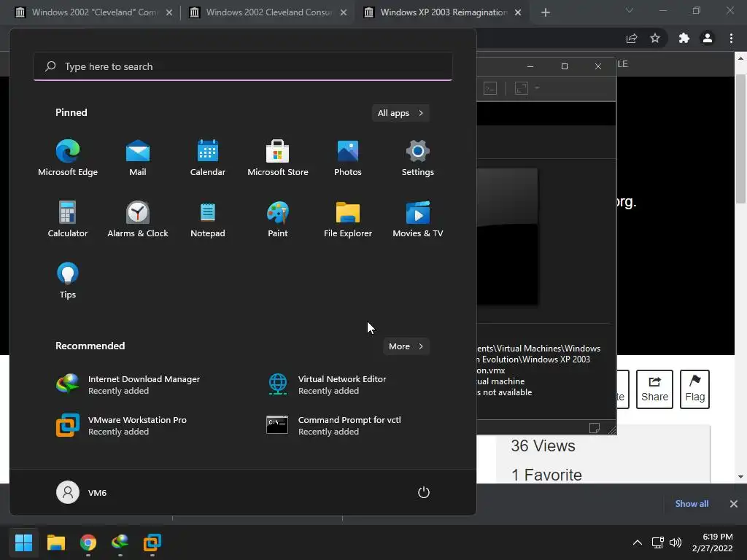
Task: Open Chrome tab search dropdown
Action: pyautogui.click(x=630, y=10)
